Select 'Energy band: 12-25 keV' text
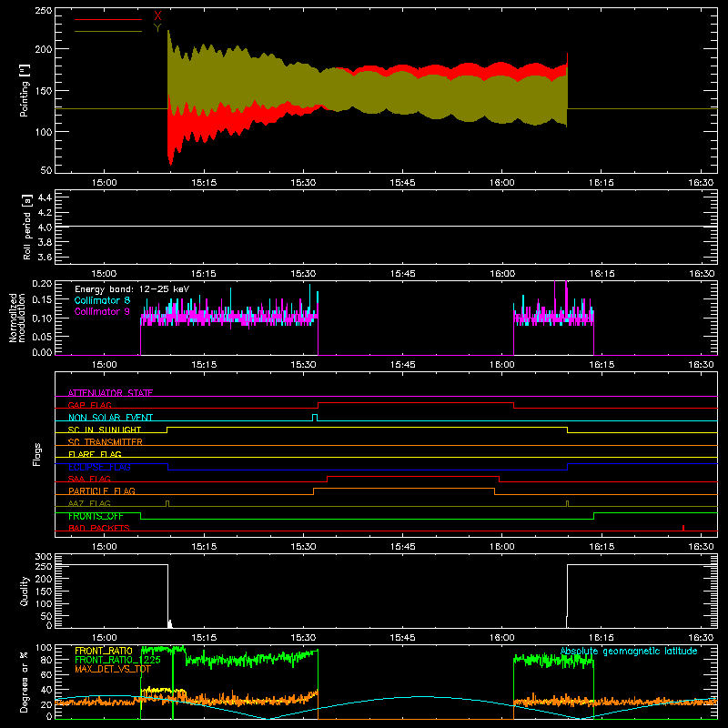 [x=132, y=289]
